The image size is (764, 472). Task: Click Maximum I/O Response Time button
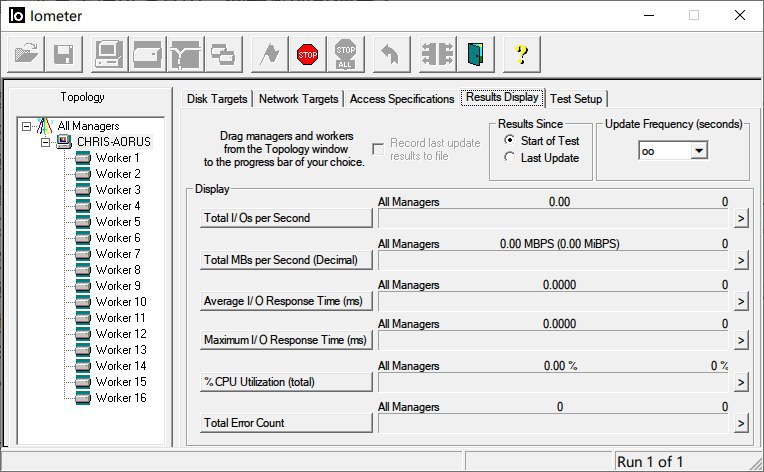coord(286,340)
